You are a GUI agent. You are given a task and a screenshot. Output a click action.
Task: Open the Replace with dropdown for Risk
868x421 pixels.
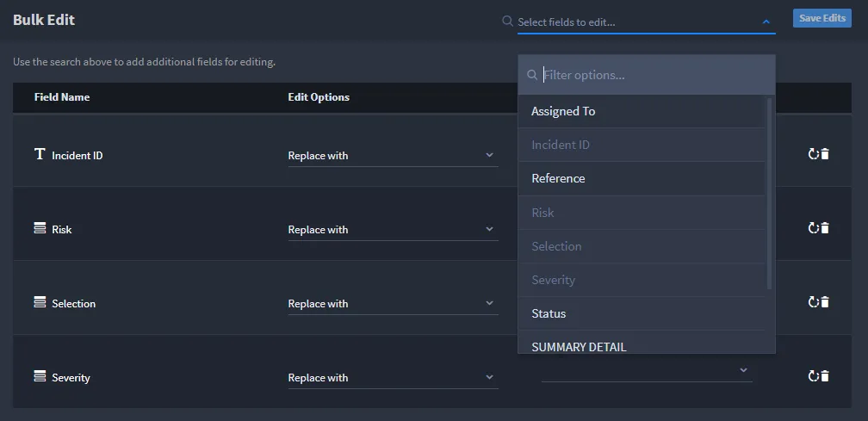tap(393, 230)
